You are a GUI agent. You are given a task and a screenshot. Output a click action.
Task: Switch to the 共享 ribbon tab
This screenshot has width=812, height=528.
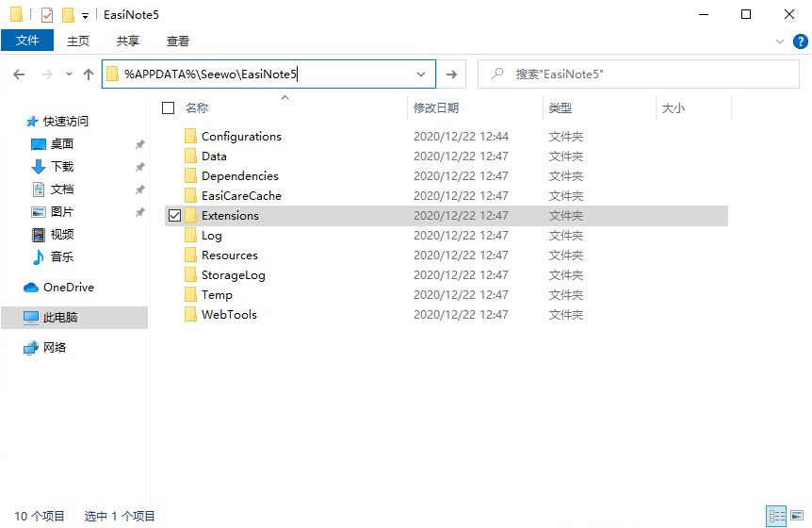click(128, 41)
